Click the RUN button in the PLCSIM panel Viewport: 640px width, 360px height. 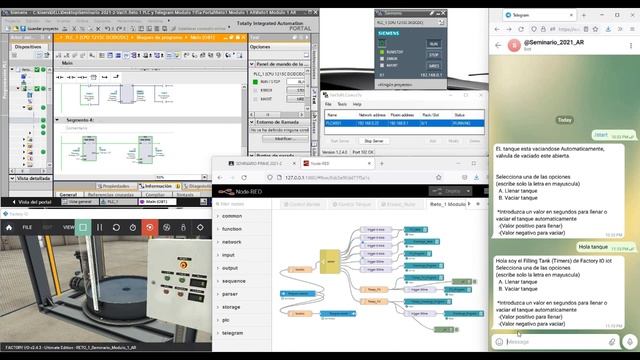coord(433,44)
